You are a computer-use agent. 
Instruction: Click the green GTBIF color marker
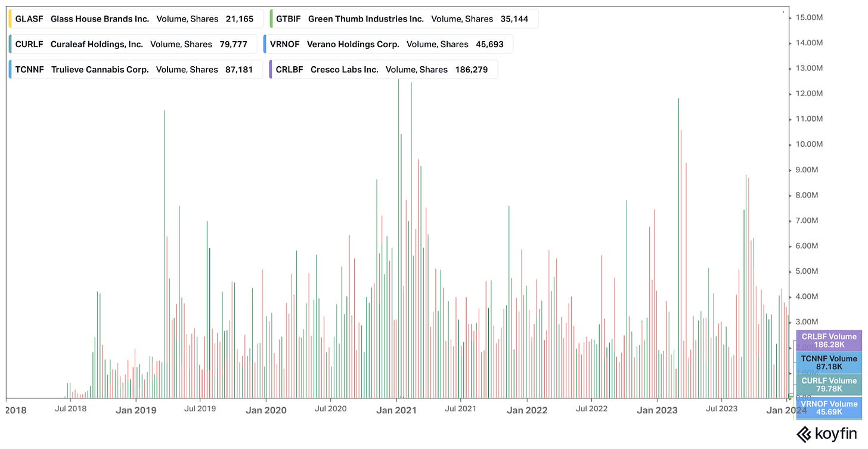271,19
